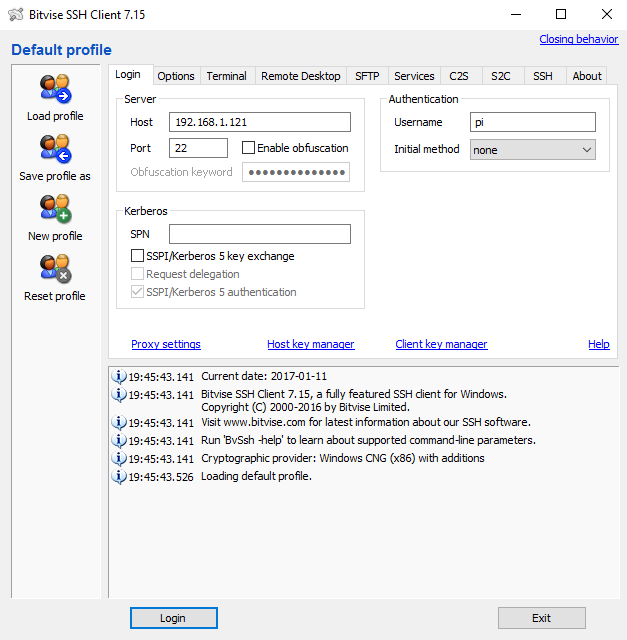Image resolution: width=627 pixels, height=640 pixels.
Task: Toggle SSPI/Kerberos 5 key exchange
Action: click(x=137, y=256)
